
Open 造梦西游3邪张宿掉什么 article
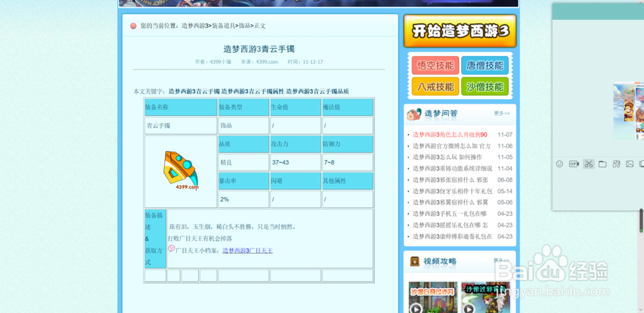click(x=450, y=180)
